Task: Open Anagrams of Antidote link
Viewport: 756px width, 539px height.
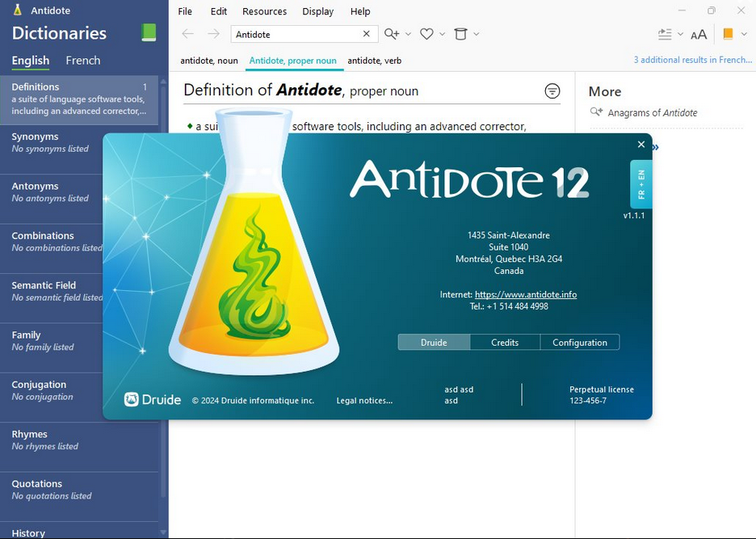Action: tap(653, 112)
